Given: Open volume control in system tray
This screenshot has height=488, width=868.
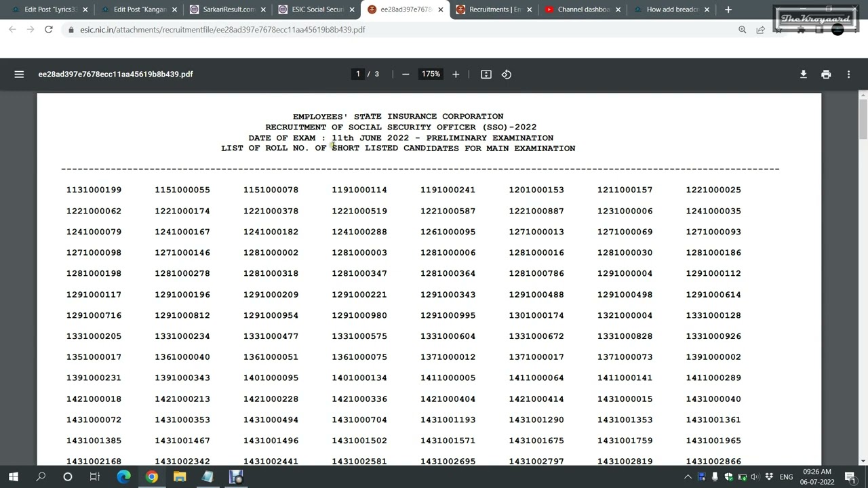Looking at the screenshot, I should [x=755, y=477].
